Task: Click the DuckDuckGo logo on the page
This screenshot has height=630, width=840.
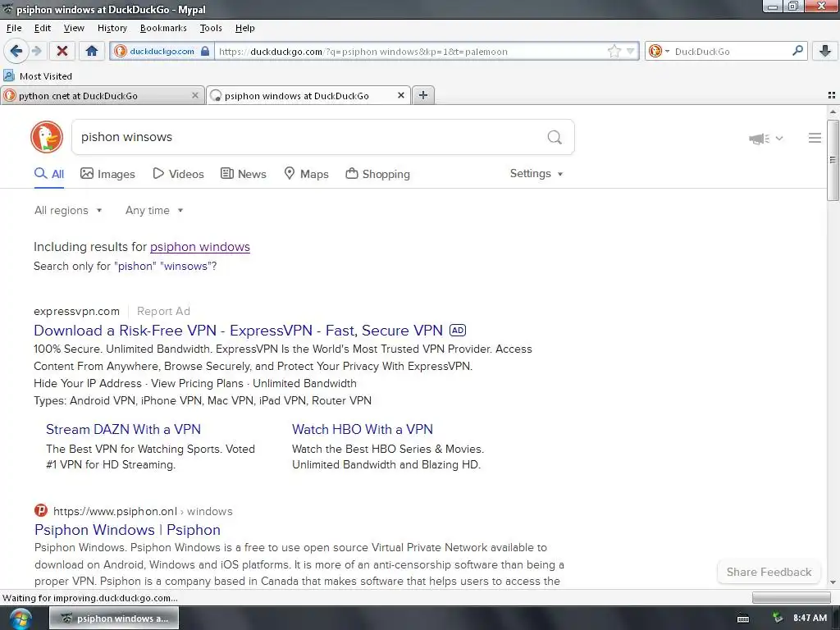Action: [x=47, y=137]
